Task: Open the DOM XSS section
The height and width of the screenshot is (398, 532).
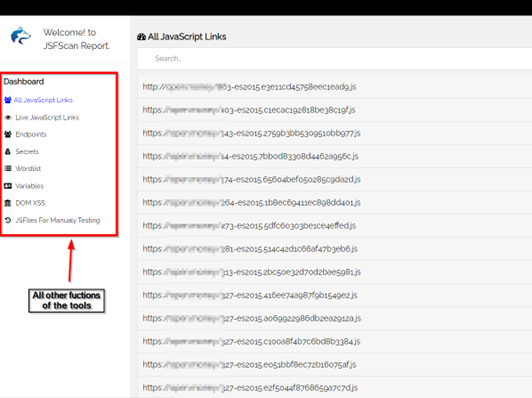Action: [x=30, y=203]
